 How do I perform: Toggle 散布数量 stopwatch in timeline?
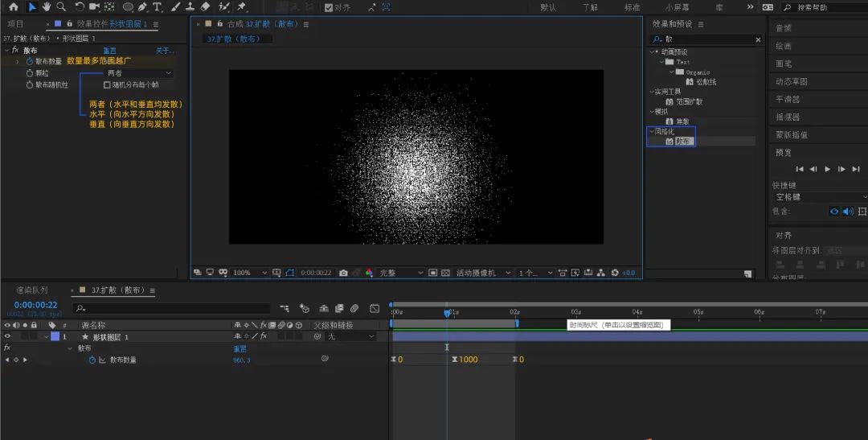pyautogui.click(x=92, y=360)
